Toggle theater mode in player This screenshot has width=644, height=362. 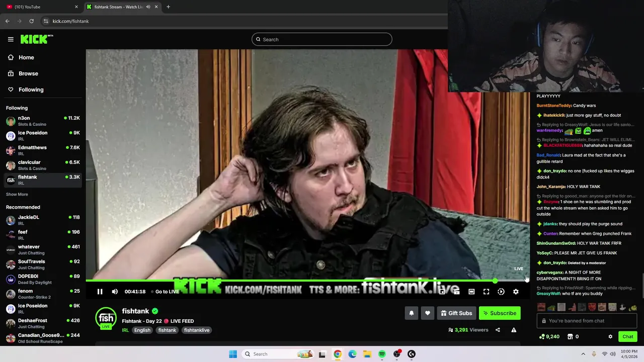[x=471, y=292]
